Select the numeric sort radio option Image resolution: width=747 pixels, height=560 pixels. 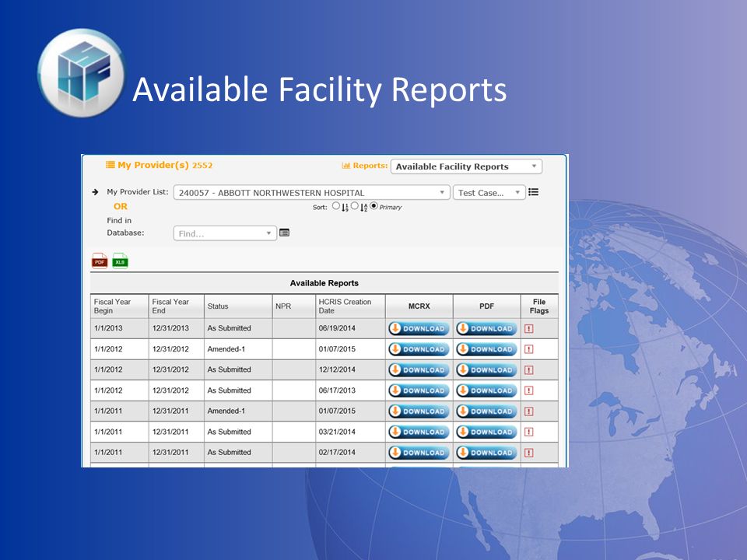tap(336, 206)
